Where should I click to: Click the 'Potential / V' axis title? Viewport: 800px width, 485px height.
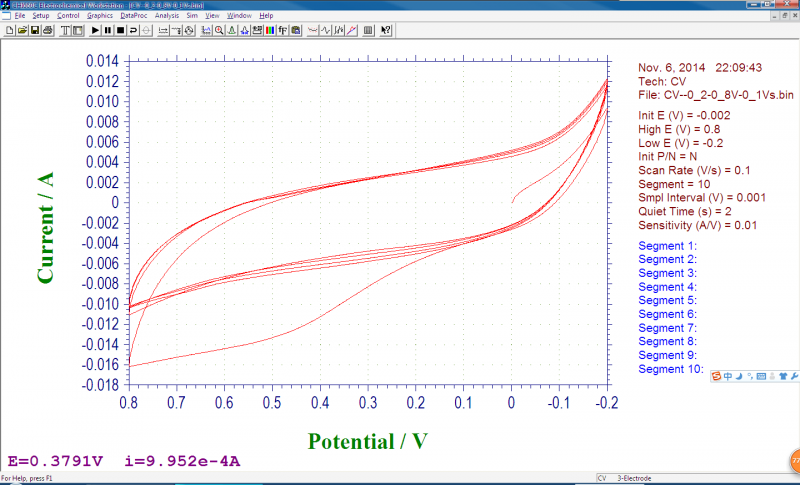coord(367,442)
